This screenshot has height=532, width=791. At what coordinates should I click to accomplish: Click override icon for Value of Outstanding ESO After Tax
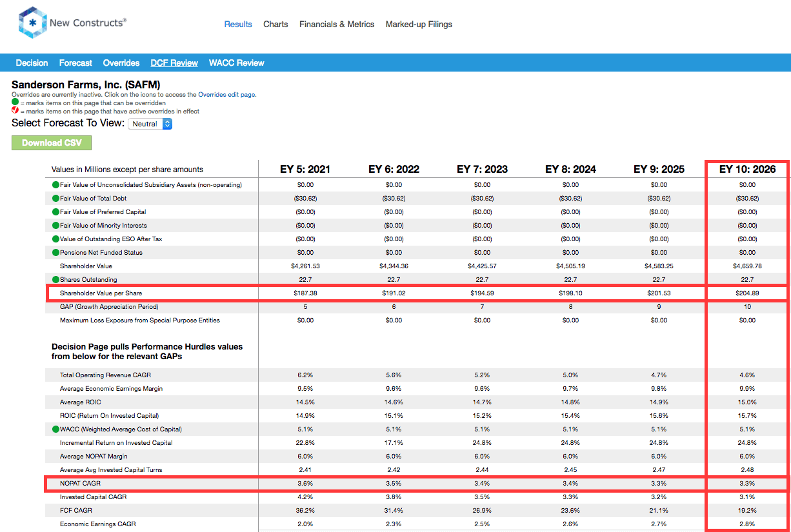(x=55, y=239)
